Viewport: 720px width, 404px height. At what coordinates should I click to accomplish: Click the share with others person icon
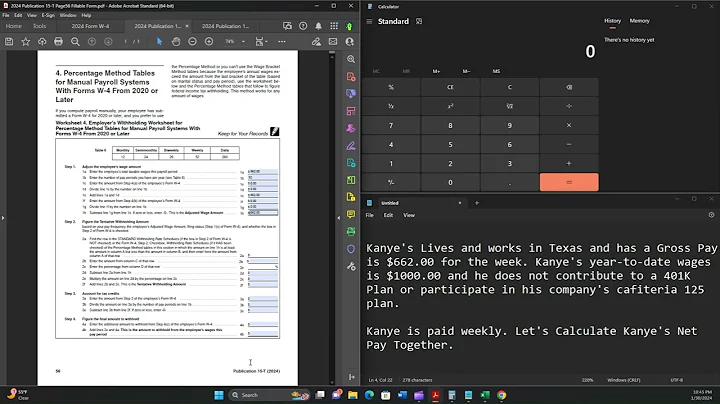point(349,42)
